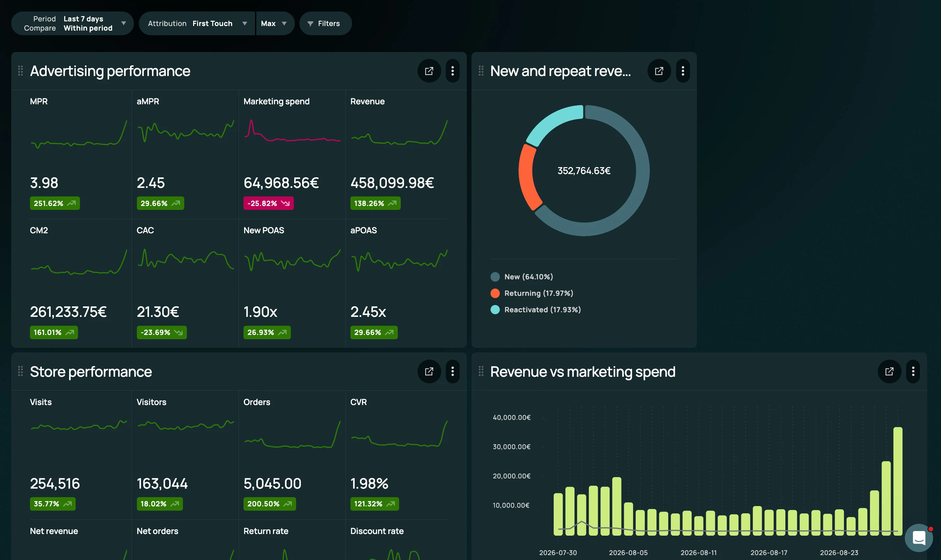
Task: Click the CVR value 1.98%
Action: [369, 483]
